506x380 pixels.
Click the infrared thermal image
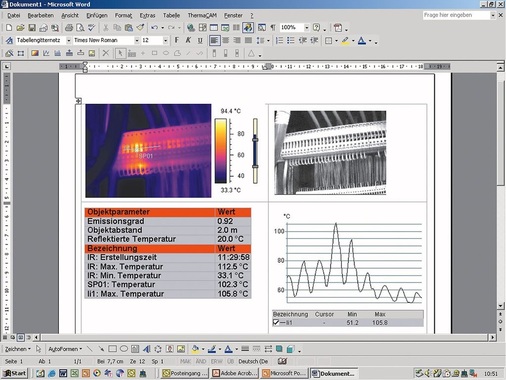pos(148,151)
